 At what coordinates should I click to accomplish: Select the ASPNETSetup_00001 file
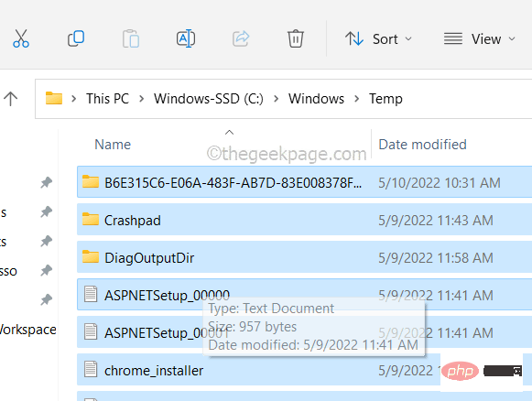coord(304,332)
